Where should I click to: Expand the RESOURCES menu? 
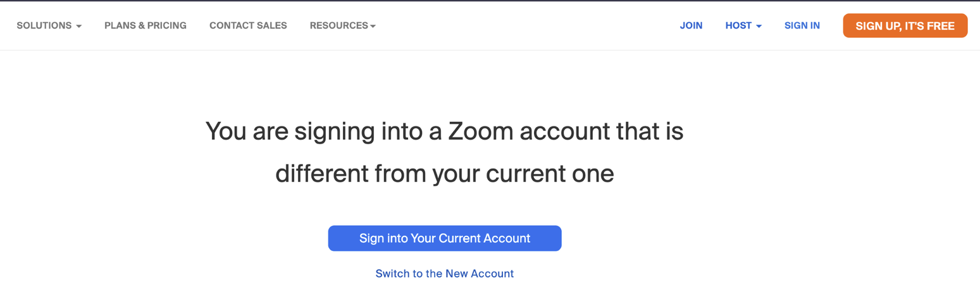pyautogui.click(x=339, y=26)
